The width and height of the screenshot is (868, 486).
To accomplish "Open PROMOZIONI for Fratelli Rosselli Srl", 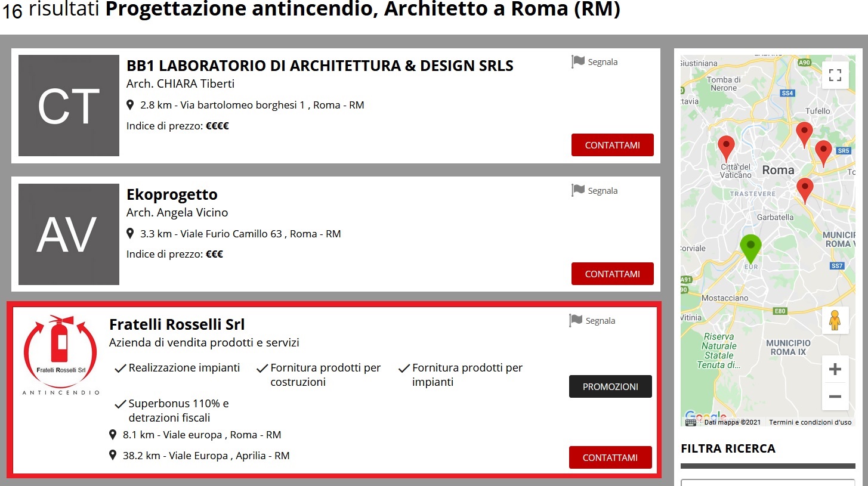I will pyautogui.click(x=610, y=386).
